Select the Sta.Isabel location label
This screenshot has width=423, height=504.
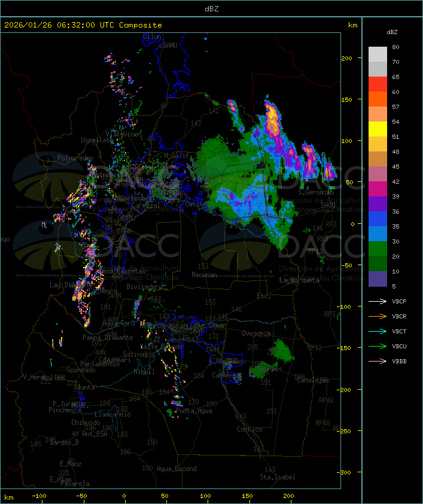coord(277,477)
